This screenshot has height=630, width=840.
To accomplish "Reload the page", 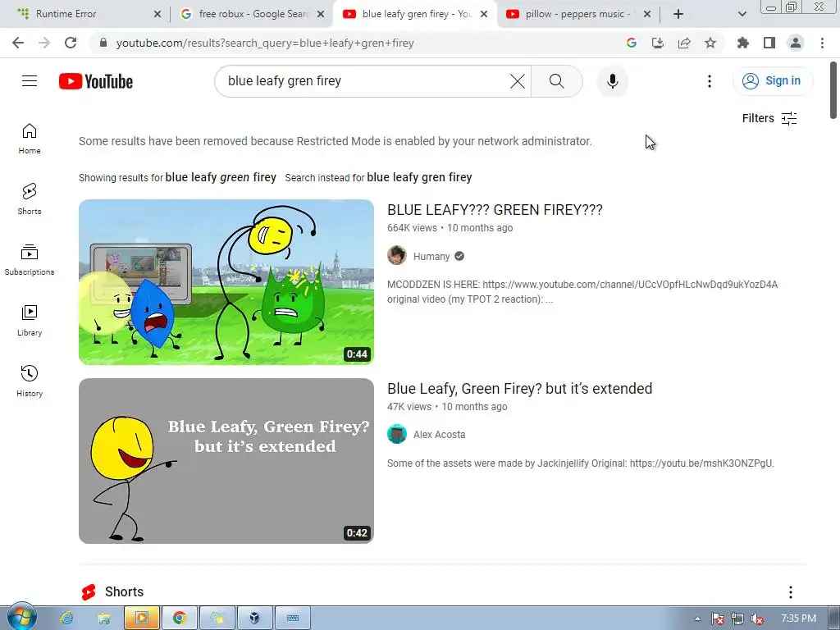I will 71,43.
